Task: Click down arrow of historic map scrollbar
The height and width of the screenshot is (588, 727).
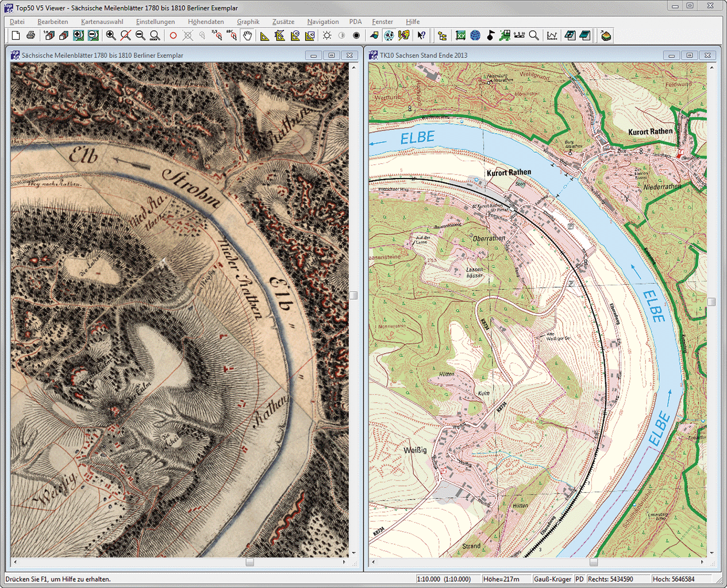Action: [353, 553]
